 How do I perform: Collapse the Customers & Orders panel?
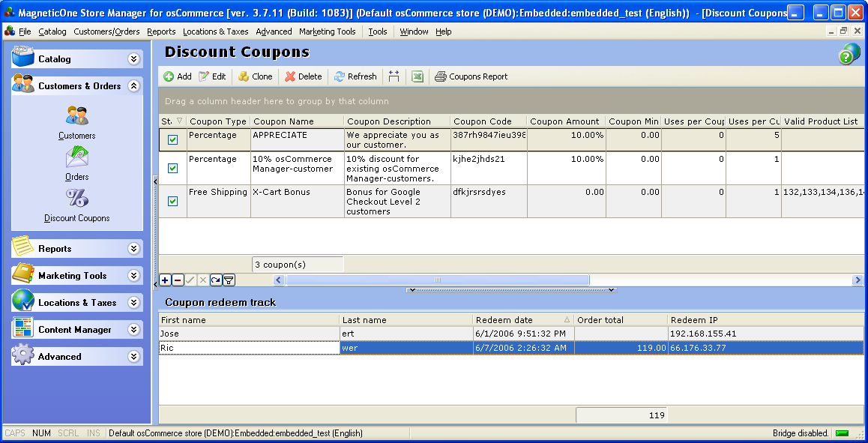click(133, 86)
